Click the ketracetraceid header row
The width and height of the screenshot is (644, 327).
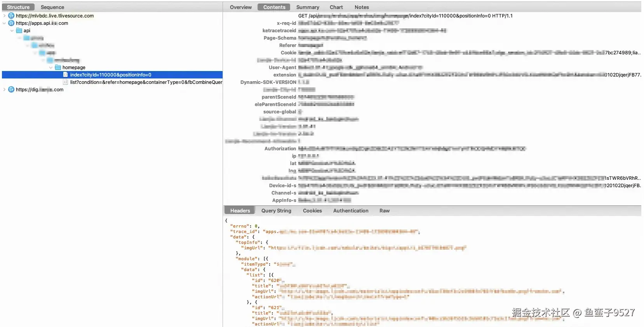tap(432, 31)
